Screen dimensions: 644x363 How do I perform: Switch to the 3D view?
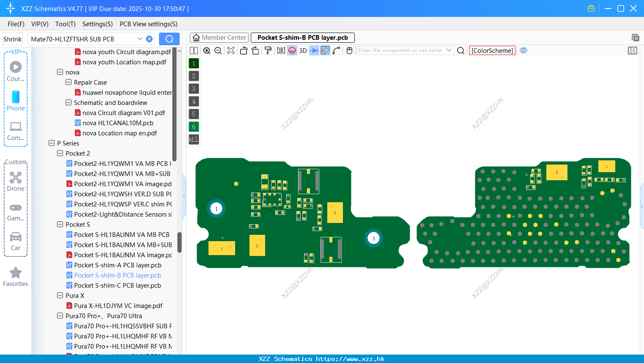tap(303, 50)
